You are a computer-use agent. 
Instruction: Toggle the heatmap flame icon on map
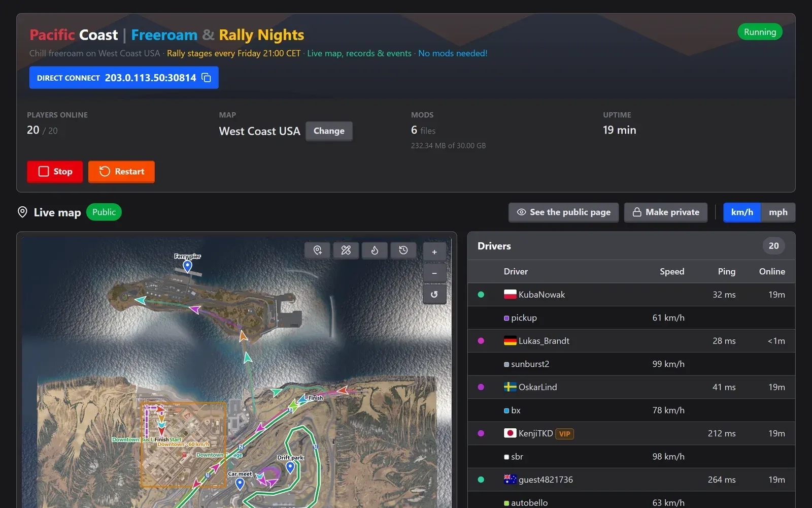(x=375, y=250)
